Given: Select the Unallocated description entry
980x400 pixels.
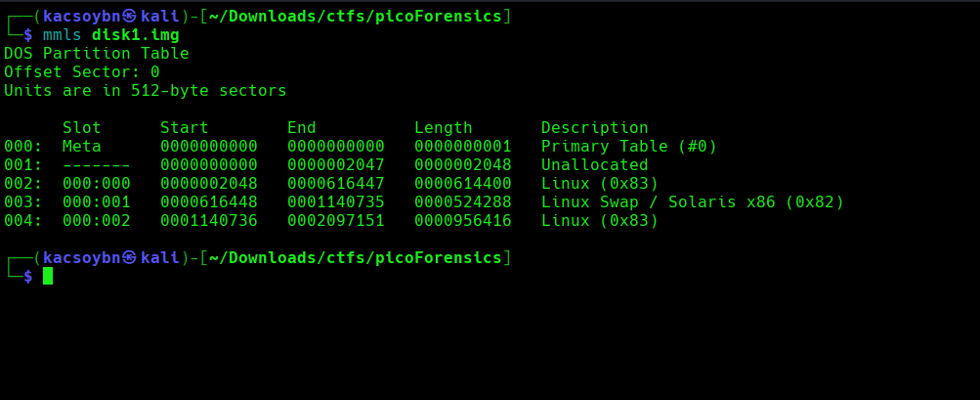Looking at the screenshot, I should click(595, 165).
